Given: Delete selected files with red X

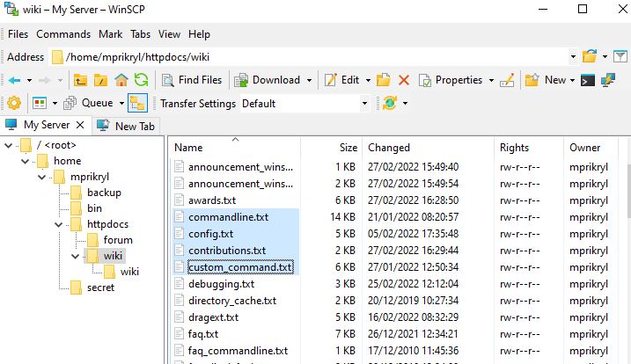Looking at the screenshot, I should click(x=404, y=80).
